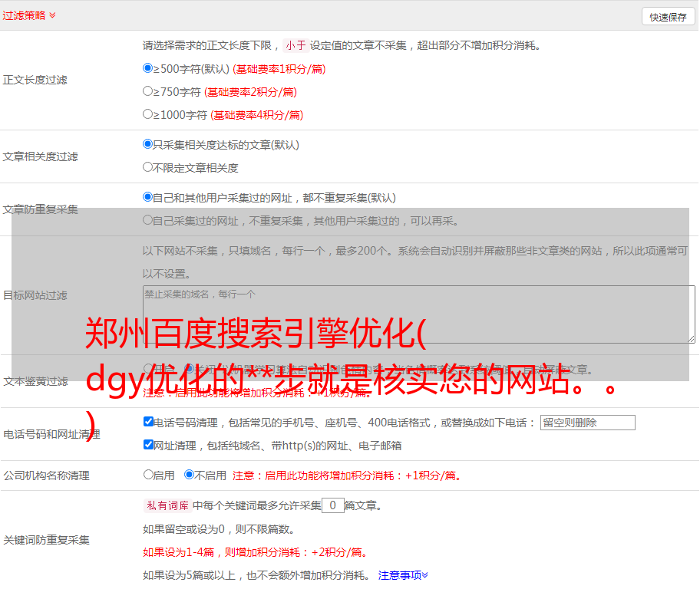Click the 公司机构名称清理 row label
The image size is (700, 589).
[x=46, y=475]
